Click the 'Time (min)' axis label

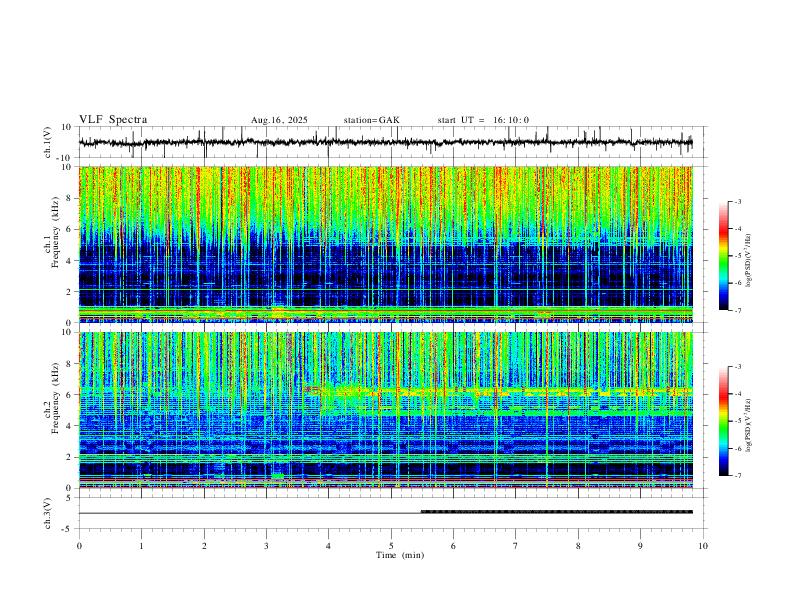click(x=400, y=555)
